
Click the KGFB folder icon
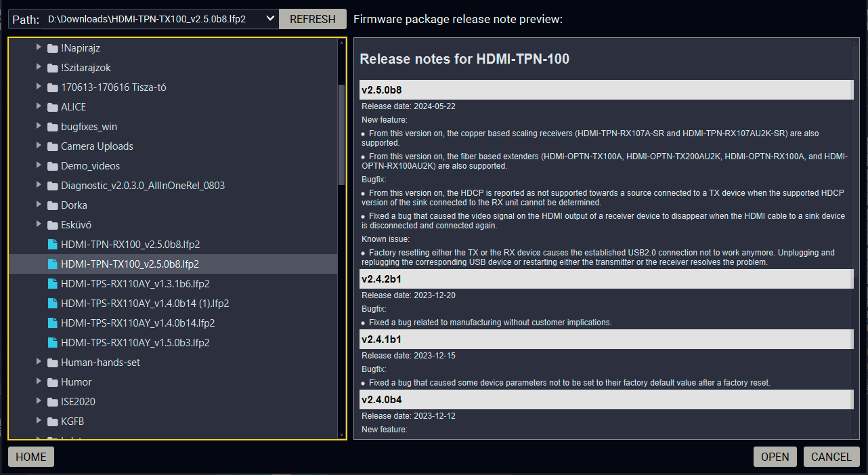tap(53, 421)
